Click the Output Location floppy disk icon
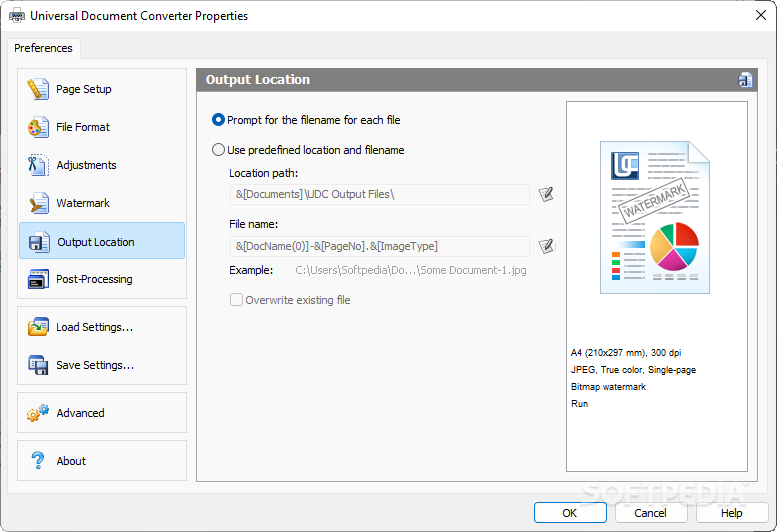777x532 pixels. (39, 242)
